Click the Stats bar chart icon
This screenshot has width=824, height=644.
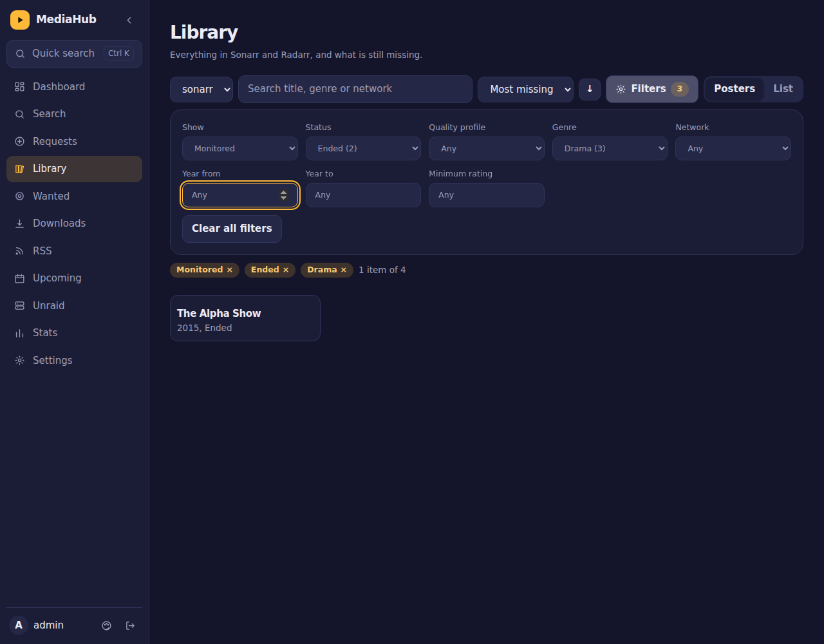tap(20, 333)
